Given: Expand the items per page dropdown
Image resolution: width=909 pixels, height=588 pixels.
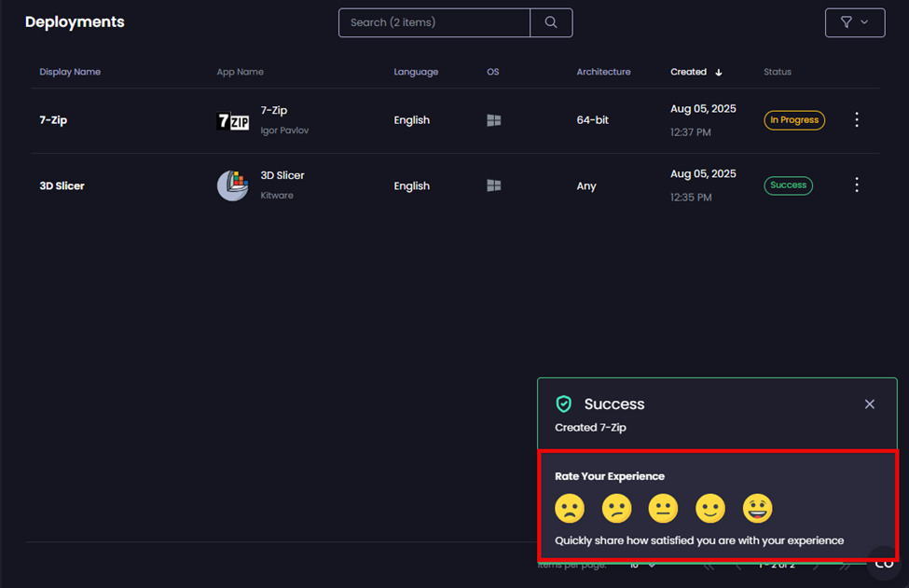Looking at the screenshot, I should (x=642, y=565).
